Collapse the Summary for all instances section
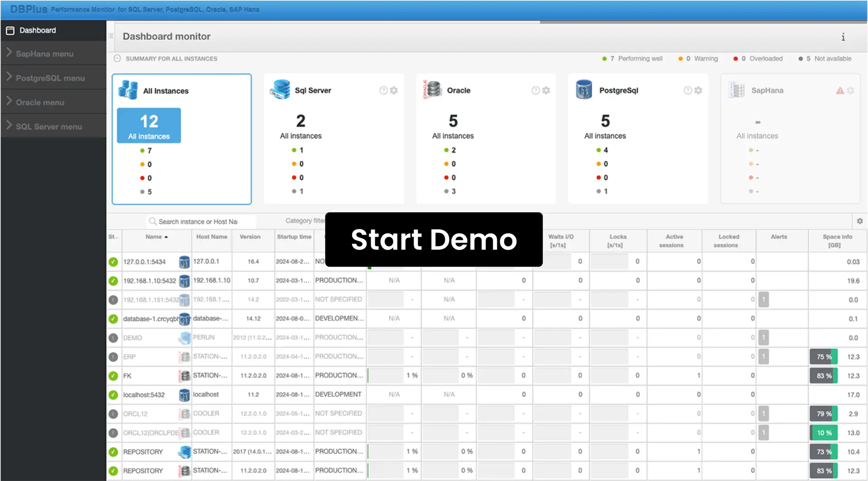868x481 pixels. pyautogui.click(x=117, y=59)
